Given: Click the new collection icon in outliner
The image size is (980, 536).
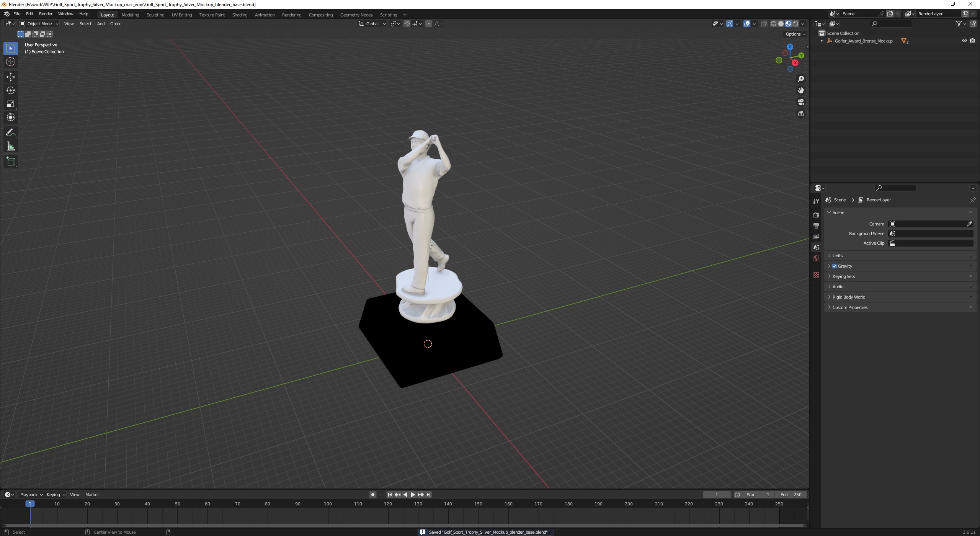Looking at the screenshot, I should pyautogui.click(x=973, y=24).
